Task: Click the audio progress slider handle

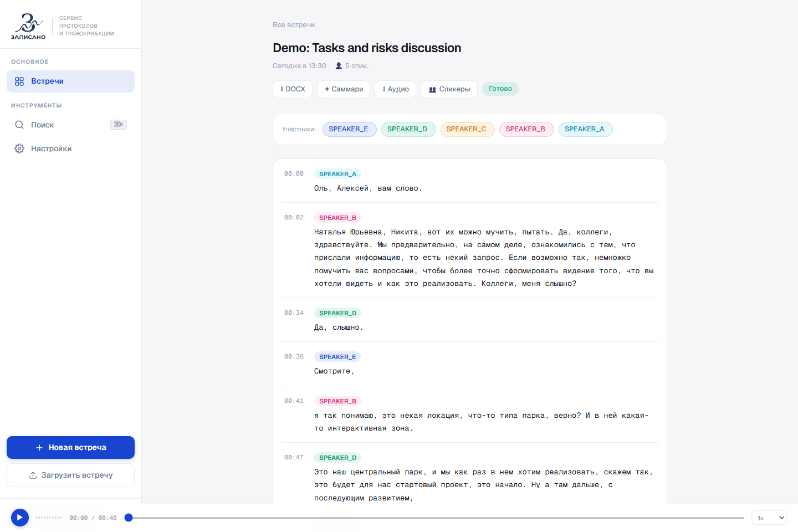Action: click(x=129, y=518)
